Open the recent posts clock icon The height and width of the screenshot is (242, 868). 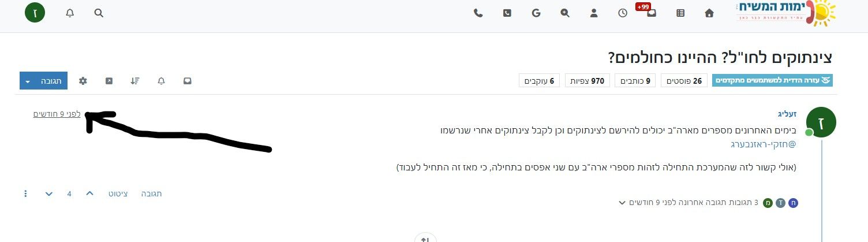(623, 13)
